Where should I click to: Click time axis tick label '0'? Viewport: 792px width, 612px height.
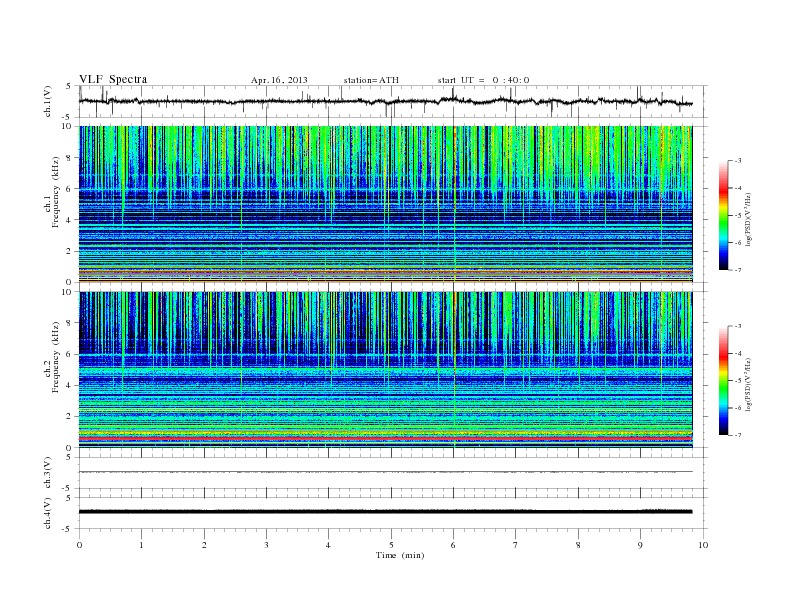point(79,545)
